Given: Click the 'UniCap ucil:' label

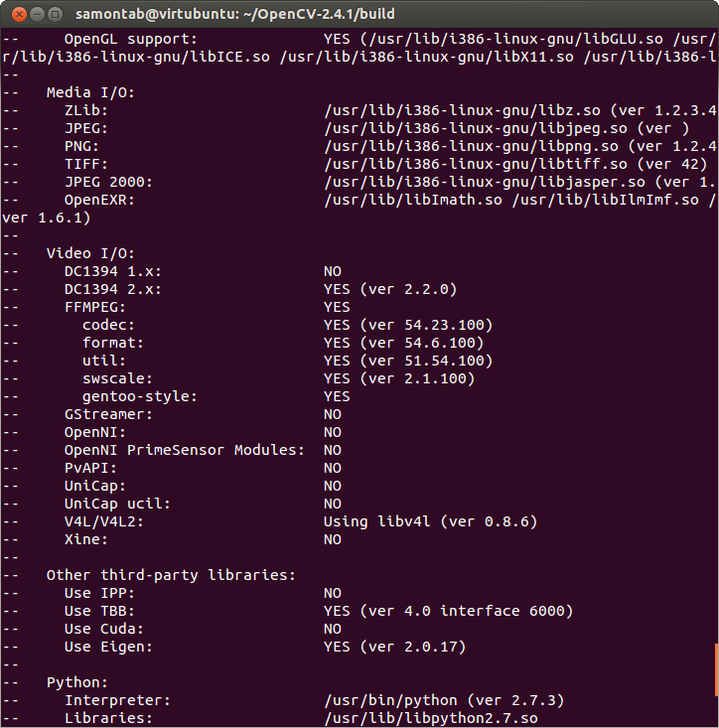Looking at the screenshot, I should click(x=117, y=504).
